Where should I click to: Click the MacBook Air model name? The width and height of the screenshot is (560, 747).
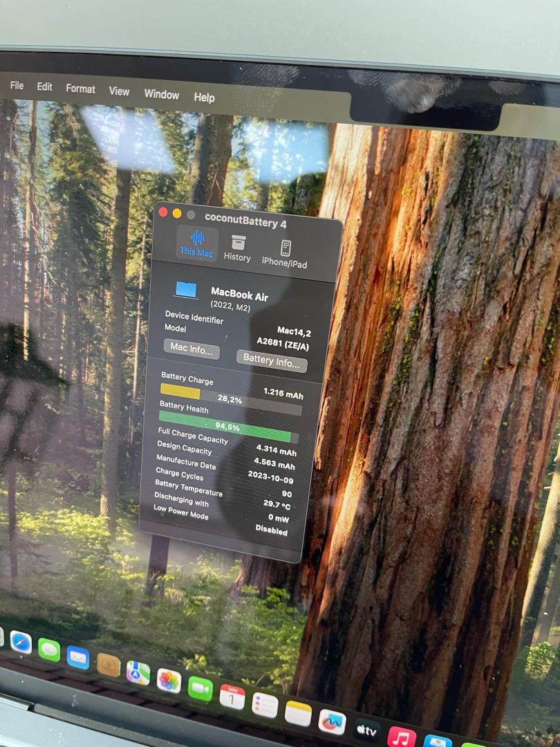click(x=239, y=293)
